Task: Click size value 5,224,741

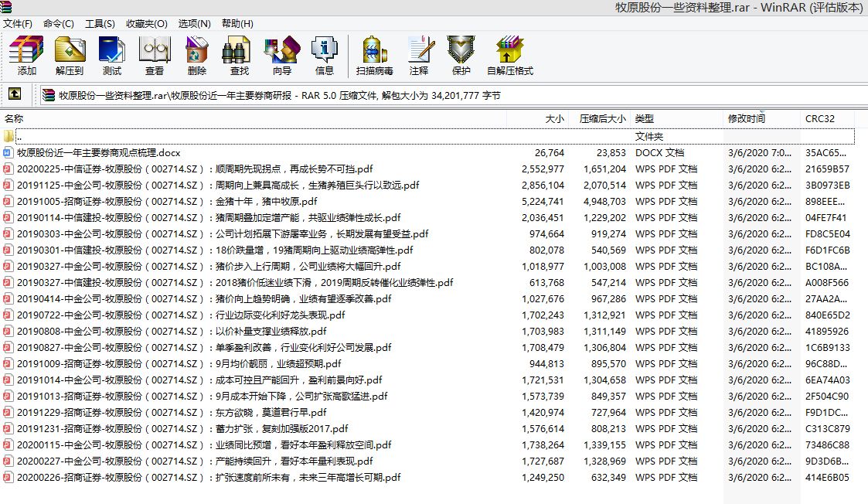Action: pos(543,202)
